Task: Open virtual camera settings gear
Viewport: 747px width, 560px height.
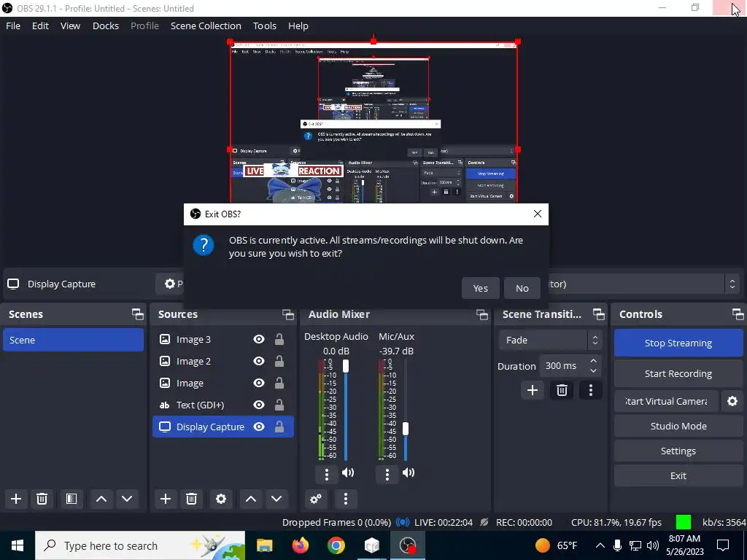Action: coord(732,402)
